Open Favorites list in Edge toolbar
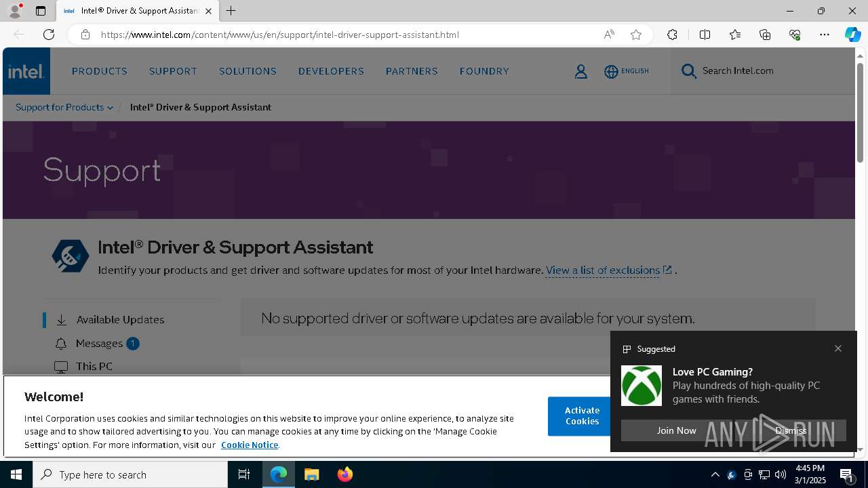The width and height of the screenshot is (868, 488). click(x=735, y=35)
